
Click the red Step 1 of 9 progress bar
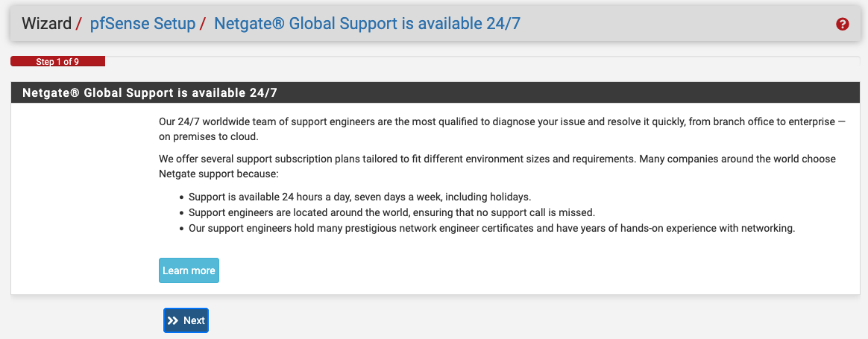coord(57,61)
